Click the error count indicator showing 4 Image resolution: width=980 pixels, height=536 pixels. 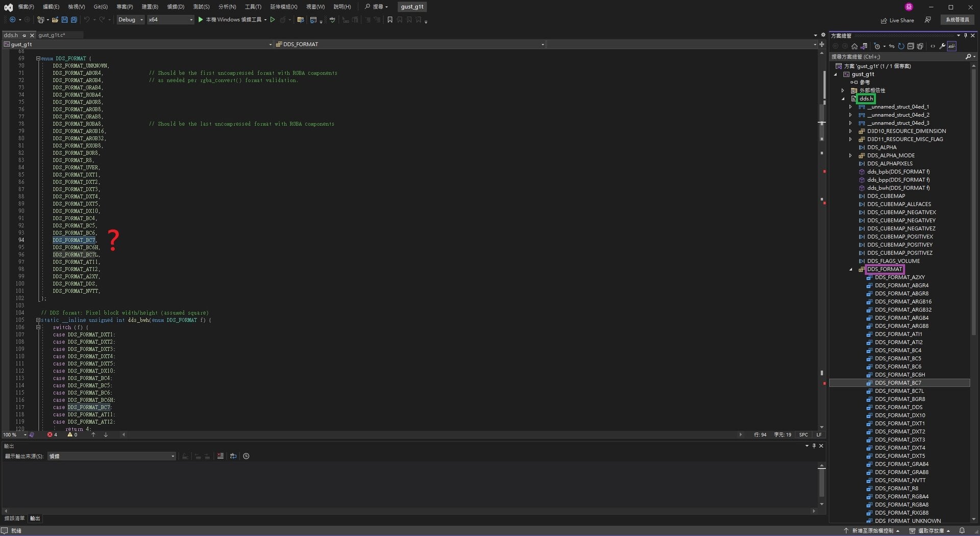coord(52,435)
